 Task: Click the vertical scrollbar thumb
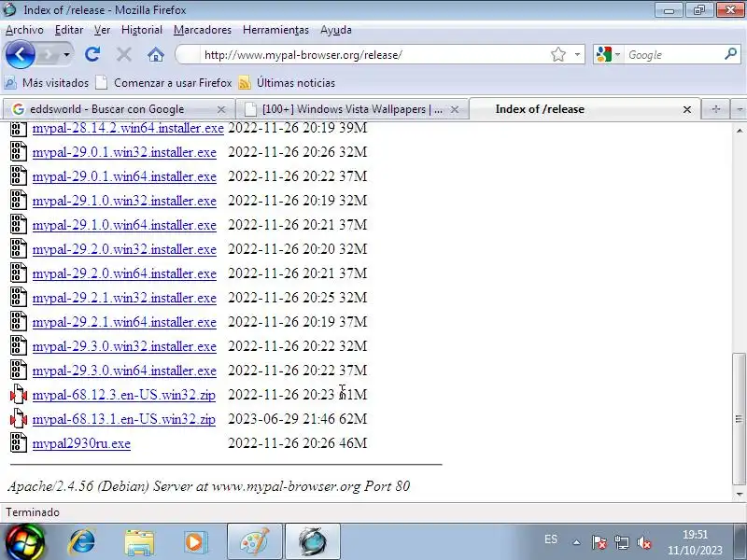[740, 419]
